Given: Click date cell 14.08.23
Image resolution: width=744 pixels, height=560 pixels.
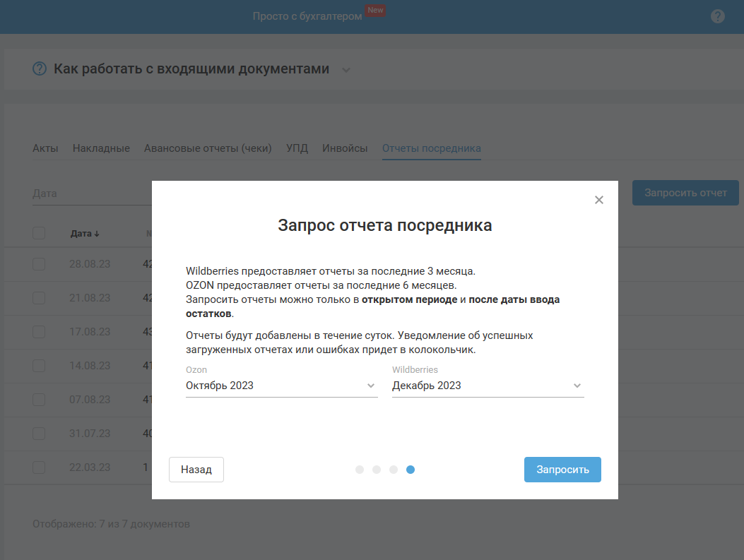Looking at the screenshot, I should tap(90, 366).
